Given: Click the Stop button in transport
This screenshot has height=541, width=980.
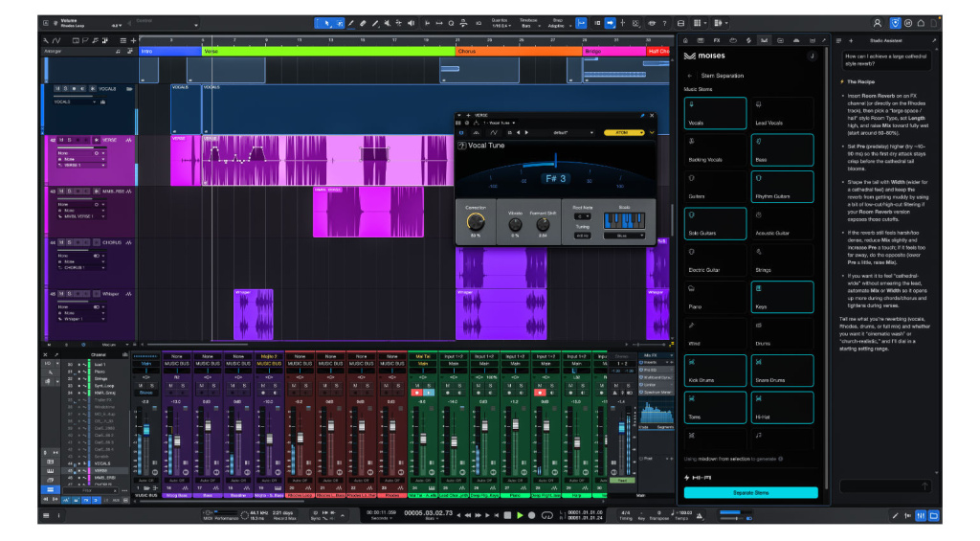Looking at the screenshot, I should click(x=507, y=515).
